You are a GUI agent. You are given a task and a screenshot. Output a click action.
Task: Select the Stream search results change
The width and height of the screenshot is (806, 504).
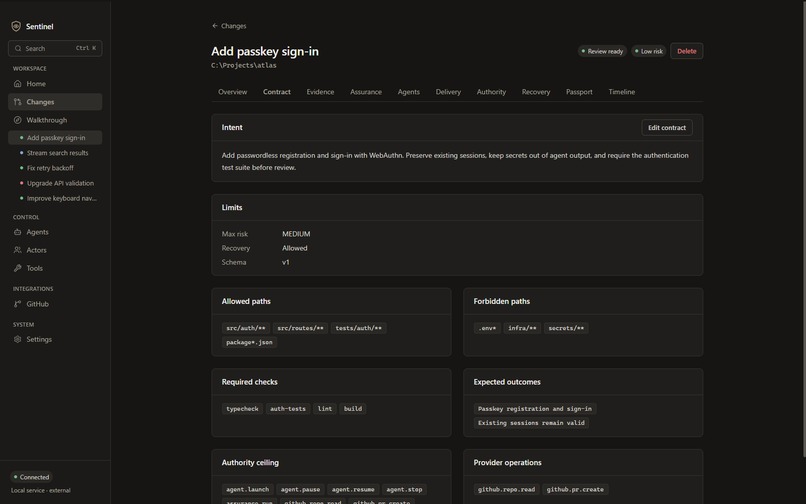(x=55, y=153)
